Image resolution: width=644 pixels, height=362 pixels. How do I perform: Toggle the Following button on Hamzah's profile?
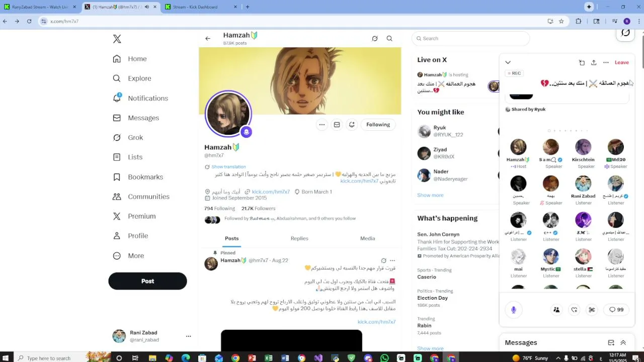coord(378,125)
